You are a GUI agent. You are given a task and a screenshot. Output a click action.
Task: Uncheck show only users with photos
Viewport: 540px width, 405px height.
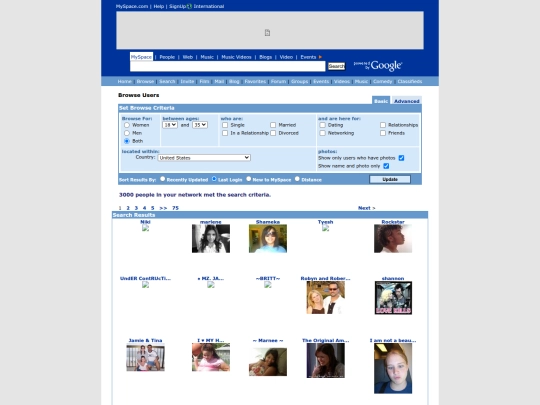pos(401,158)
